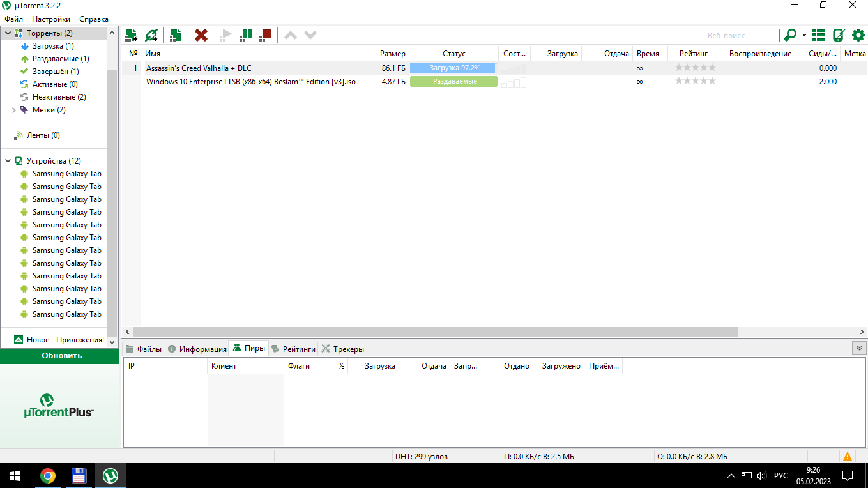Select the Неактивные (2) sidebar filter
868x488 pixels.
tap(59, 97)
